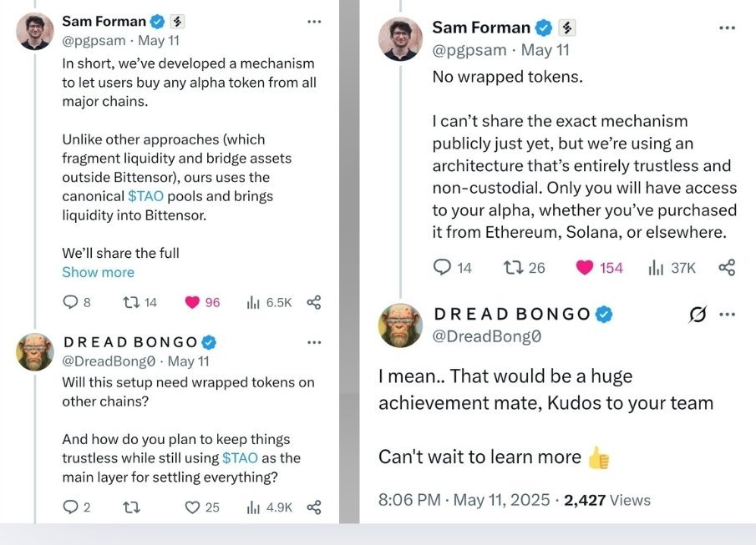Open Sam Forman's avatar in the right column
The height and width of the screenshot is (545, 756).
(400, 39)
